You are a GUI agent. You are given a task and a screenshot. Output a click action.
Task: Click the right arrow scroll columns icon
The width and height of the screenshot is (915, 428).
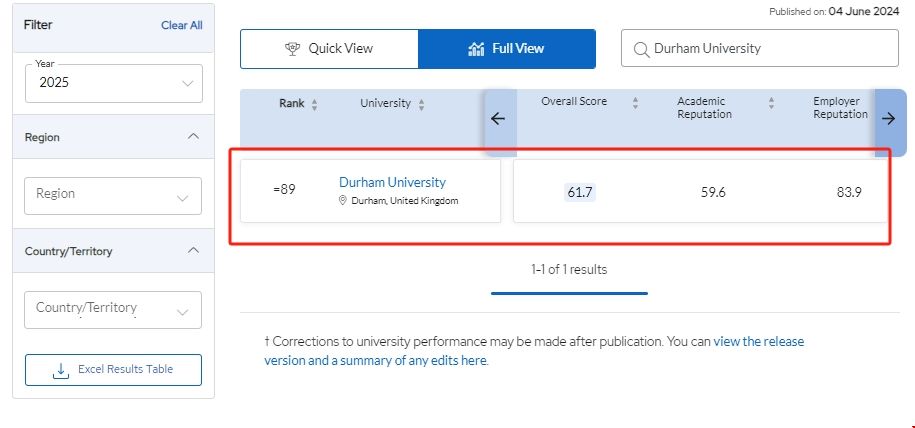tap(888, 118)
